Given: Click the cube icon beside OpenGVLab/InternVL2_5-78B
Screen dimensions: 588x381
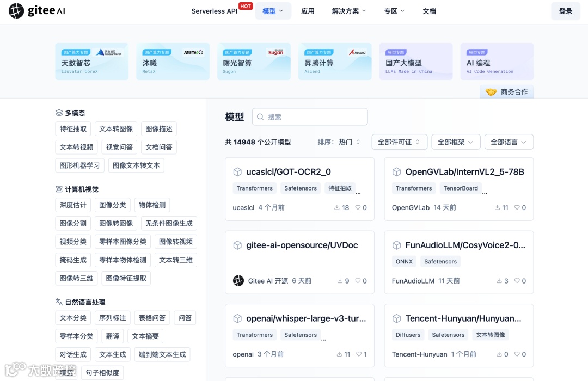Looking at the screenshot, I should point(396,172).
